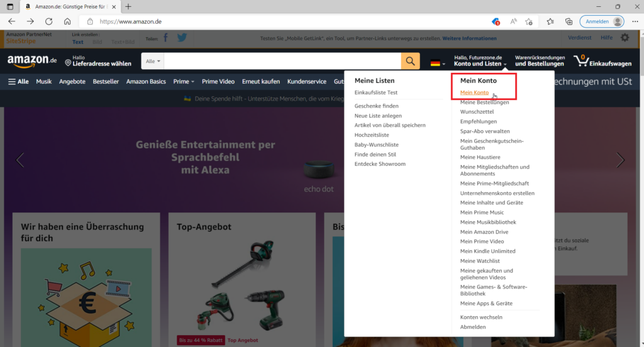Screen dimensions: 644x347
Task: Expand the Prime navigation dropdown
Action: (184, 81)
